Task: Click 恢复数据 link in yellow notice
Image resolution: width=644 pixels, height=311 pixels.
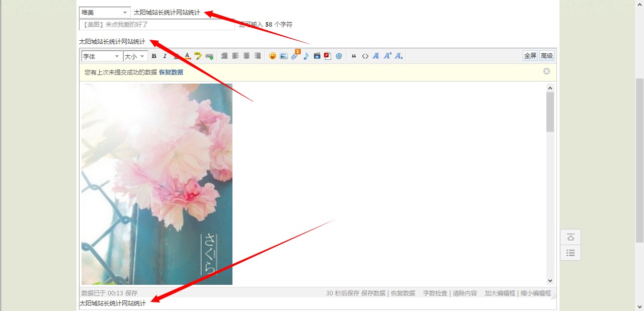Action: pos(171,72)
